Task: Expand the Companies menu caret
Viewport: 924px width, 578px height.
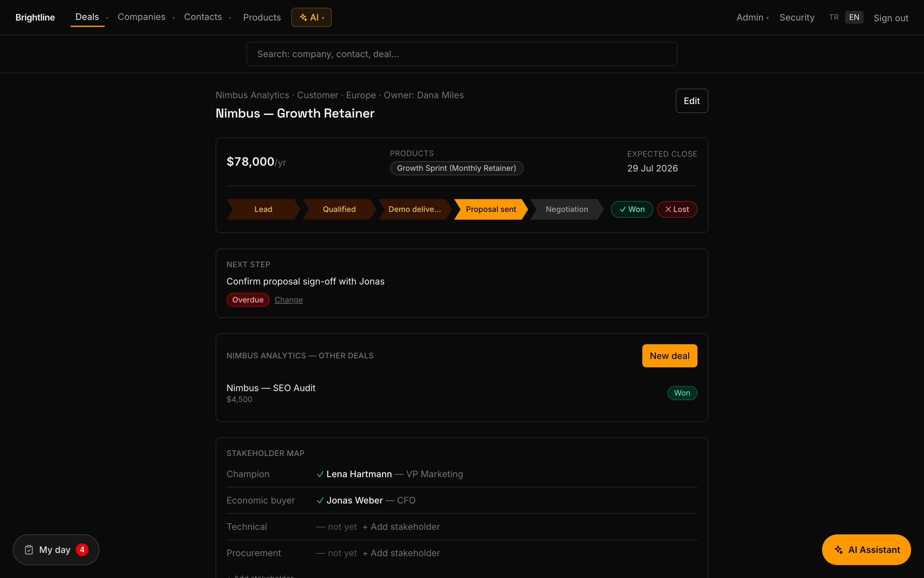Action: [173, 18]
